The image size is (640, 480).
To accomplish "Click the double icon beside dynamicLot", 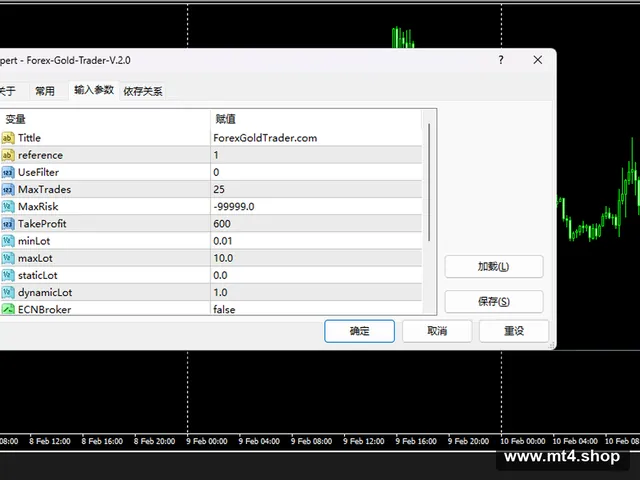I will 8,292.
